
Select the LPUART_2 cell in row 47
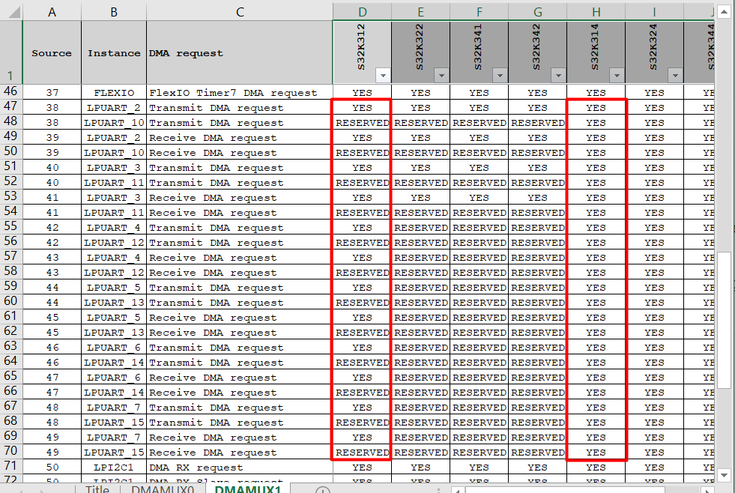pos(114,107)
